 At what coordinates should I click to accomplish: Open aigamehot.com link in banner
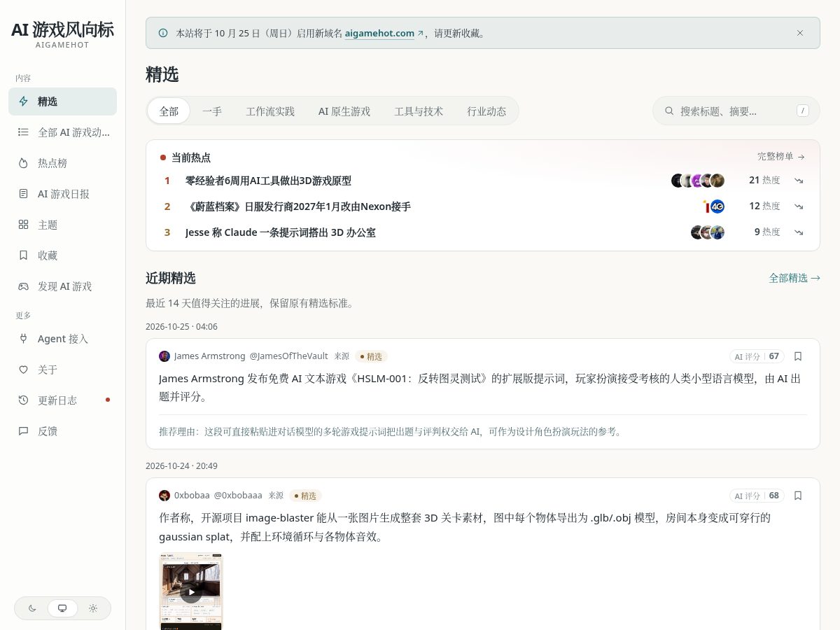pos(384,33)
